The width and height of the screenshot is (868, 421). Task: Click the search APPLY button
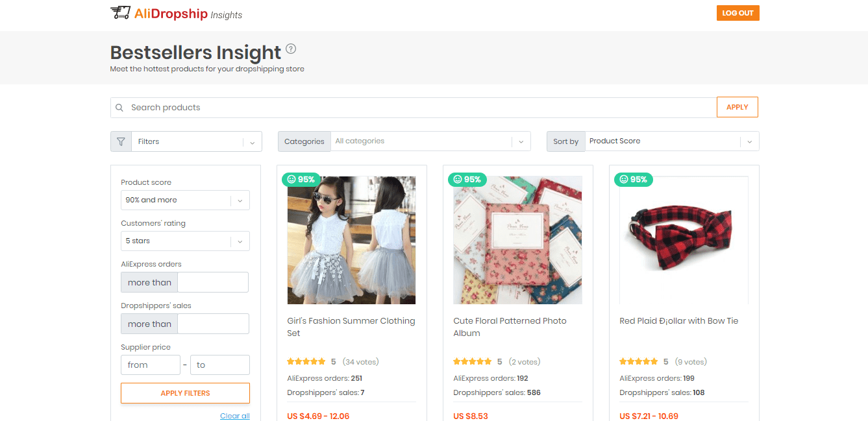(737, 108)
